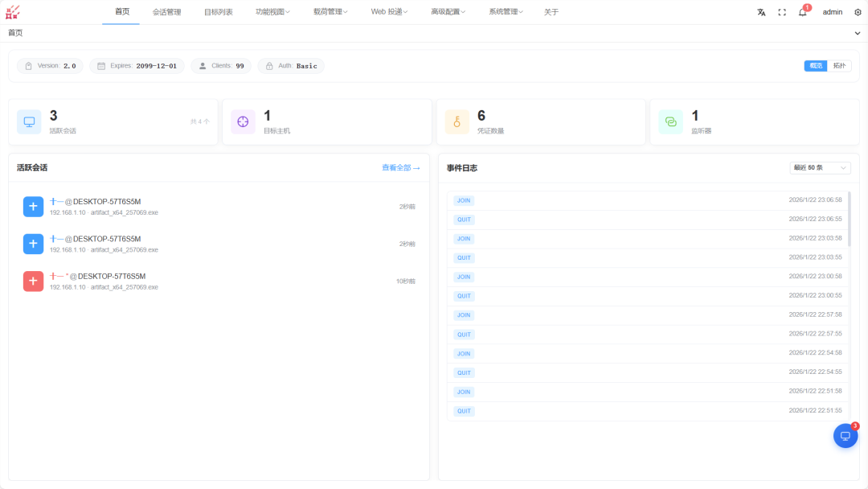Expand the 功能视图 menu

pyautogui.click(x=272, y=11)
